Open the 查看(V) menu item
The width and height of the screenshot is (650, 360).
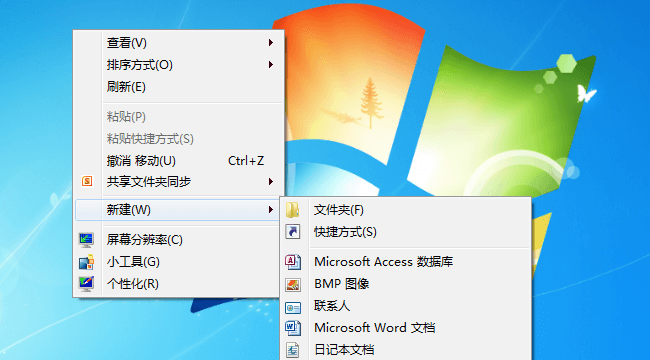(x=178, y=42)
